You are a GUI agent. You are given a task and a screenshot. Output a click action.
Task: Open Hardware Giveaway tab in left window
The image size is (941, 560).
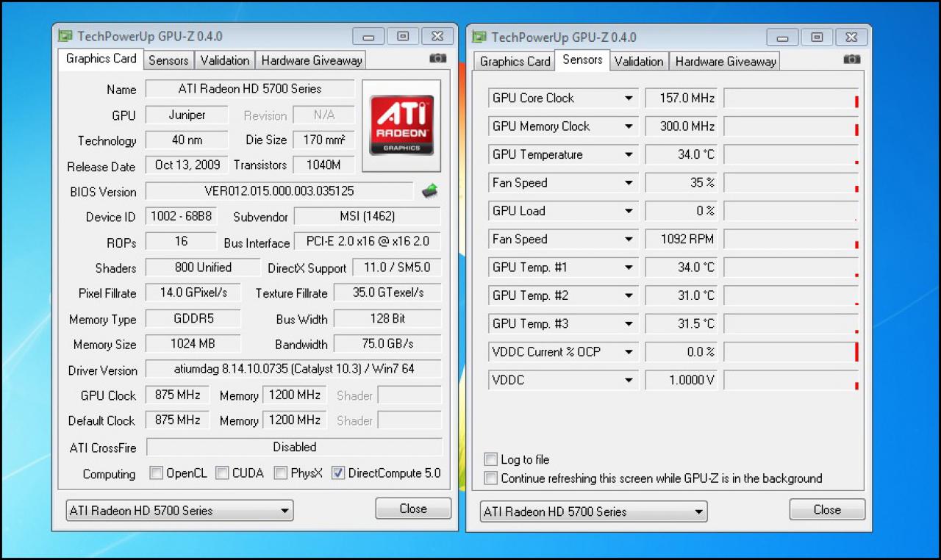pyautogui.click(x=311, y=60)
